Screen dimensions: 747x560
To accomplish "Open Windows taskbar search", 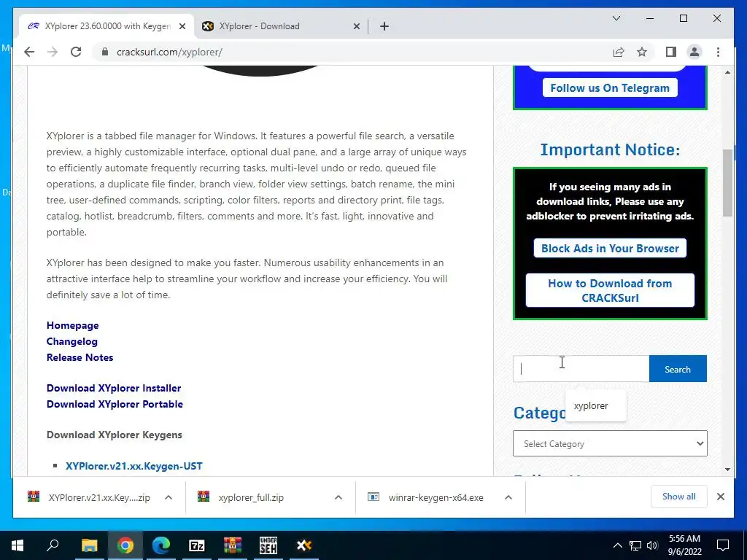I will 53,545.
